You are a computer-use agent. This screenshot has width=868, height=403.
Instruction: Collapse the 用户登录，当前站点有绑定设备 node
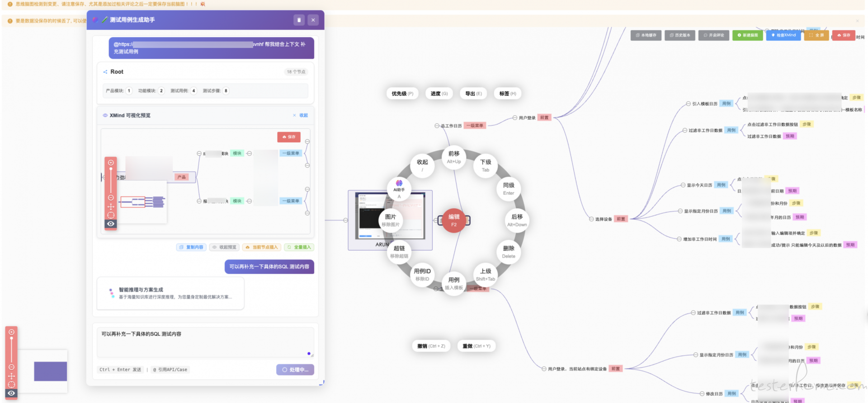click(544, 369)
